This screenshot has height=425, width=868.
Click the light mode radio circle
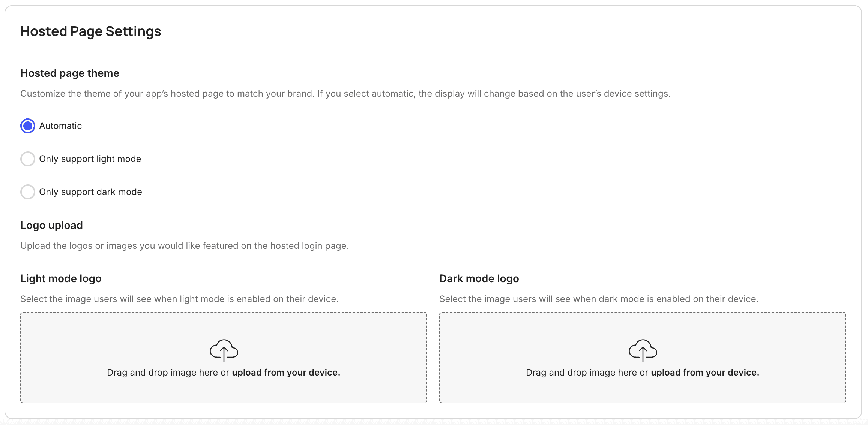pos(27,159)
